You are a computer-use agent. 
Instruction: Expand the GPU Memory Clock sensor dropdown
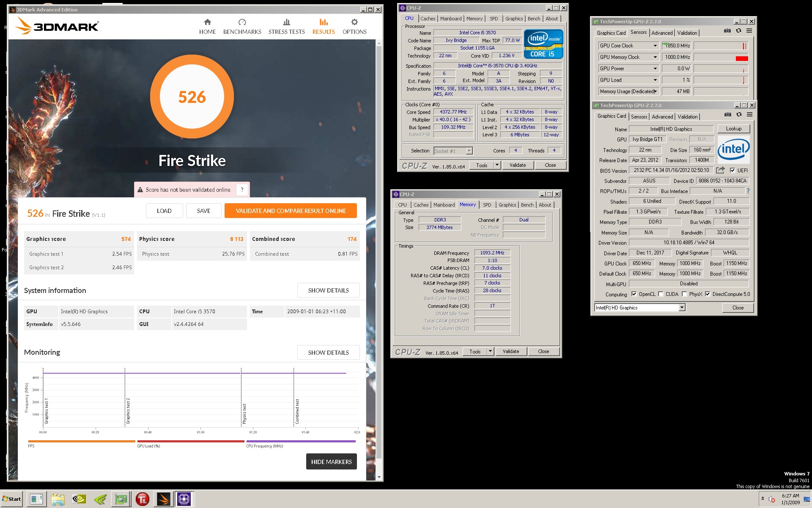pyautogui.click(x=655, y=57)
